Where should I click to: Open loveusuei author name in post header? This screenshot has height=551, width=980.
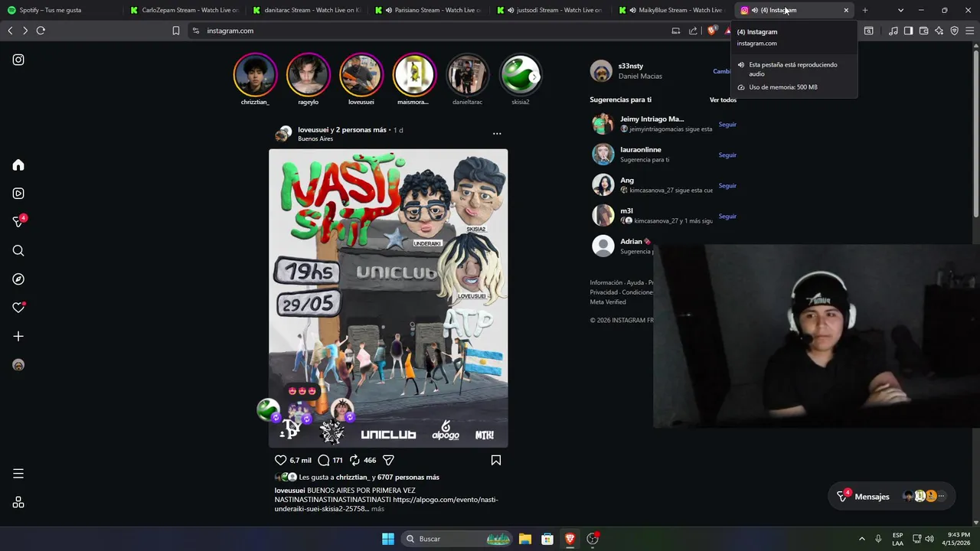point(313,129)
